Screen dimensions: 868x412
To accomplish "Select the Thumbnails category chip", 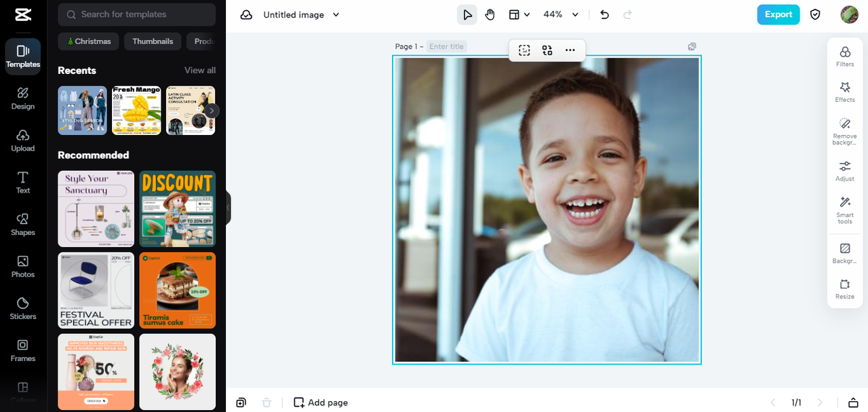I will [153, 41].
